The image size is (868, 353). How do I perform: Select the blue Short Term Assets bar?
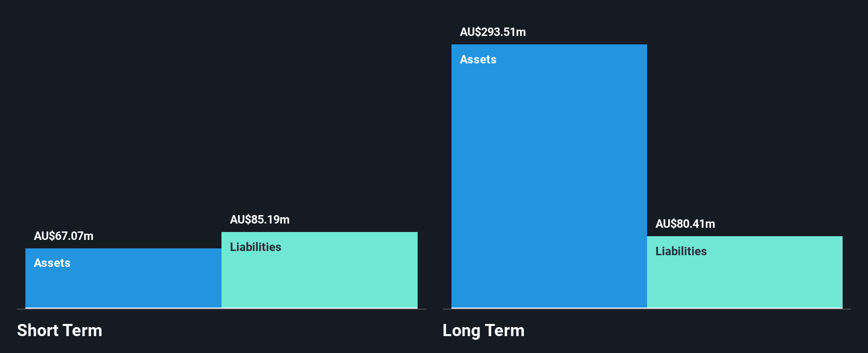(x=123, y=278)
